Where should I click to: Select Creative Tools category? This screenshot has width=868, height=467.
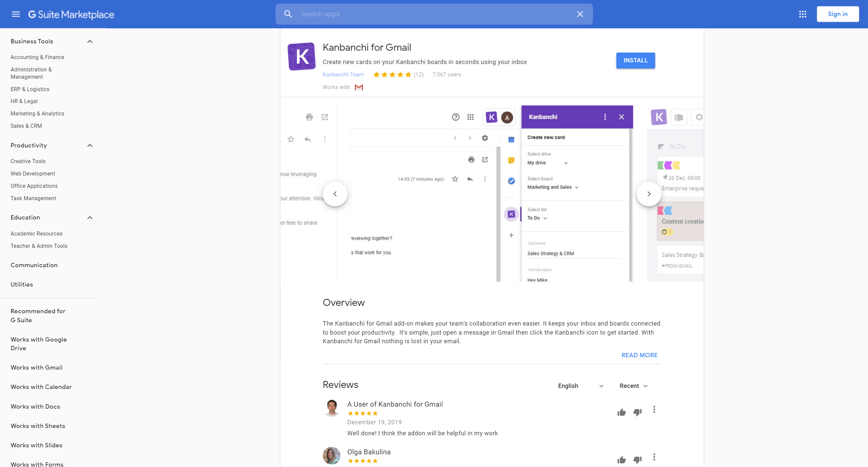coord(28,161)
